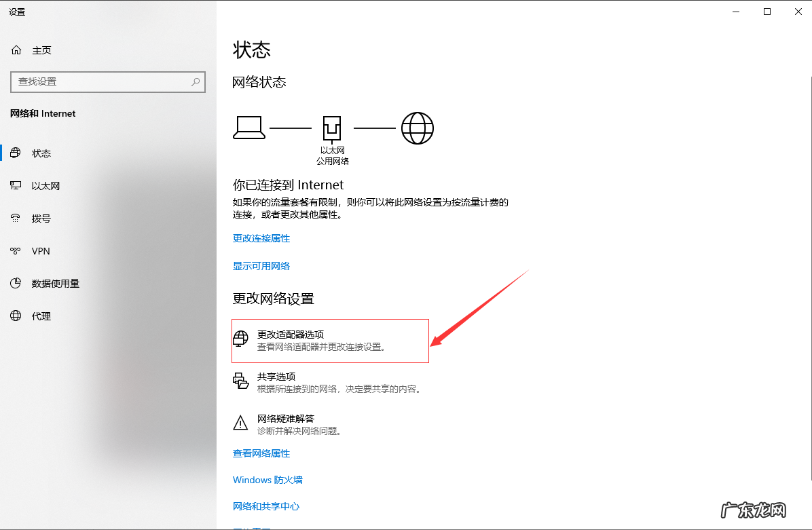Click the 更改连接属性 link

tap(261, 238)
